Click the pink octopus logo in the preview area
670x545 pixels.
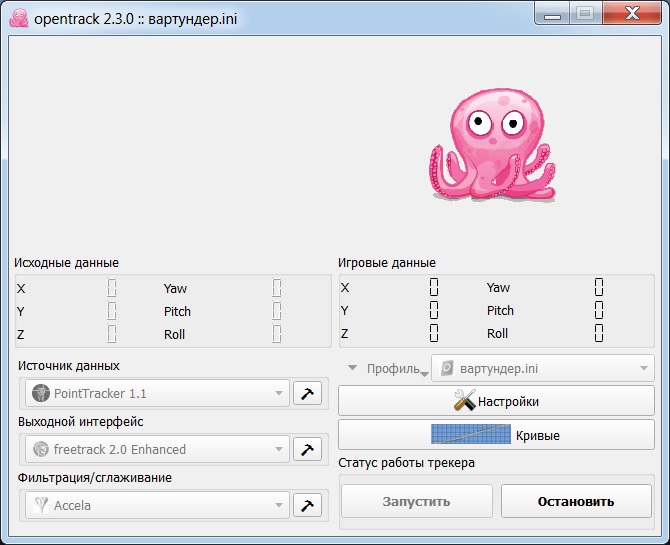pos(492,144)
